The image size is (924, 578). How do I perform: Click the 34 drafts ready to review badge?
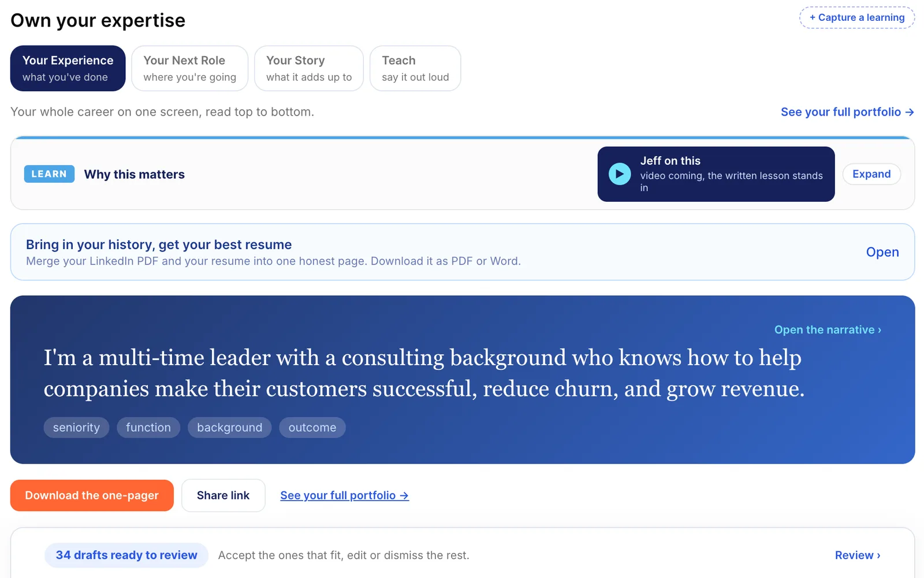pos(126,555)
